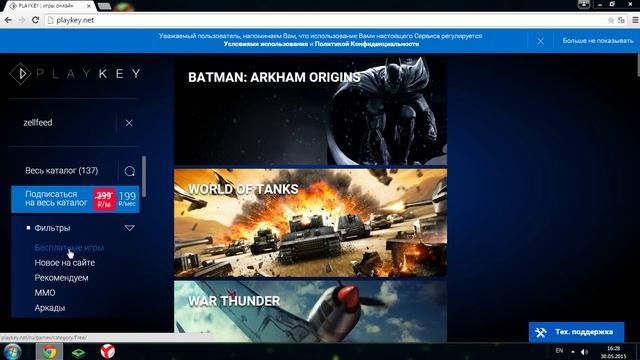This screenshot has height=360, width=640.
Task: Click the Chrome back arrow
Action: (8, 20)
